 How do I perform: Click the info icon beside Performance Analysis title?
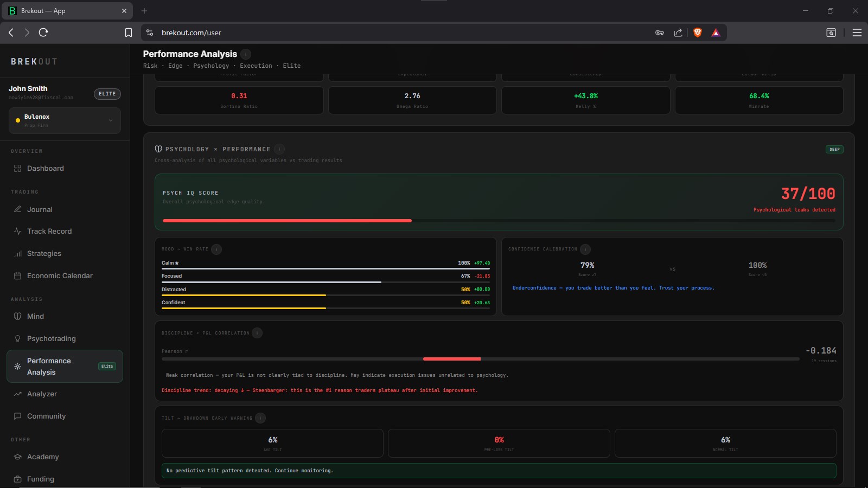click(x=246, y=54)
